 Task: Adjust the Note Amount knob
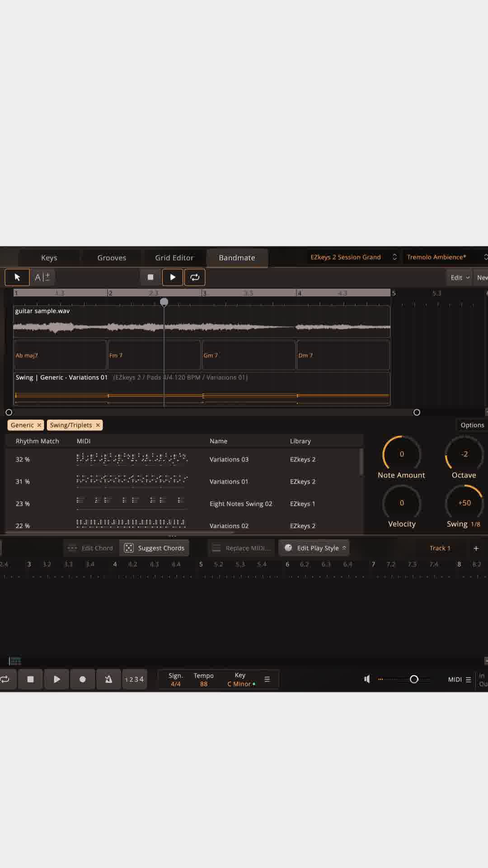(x=402, y=454)
